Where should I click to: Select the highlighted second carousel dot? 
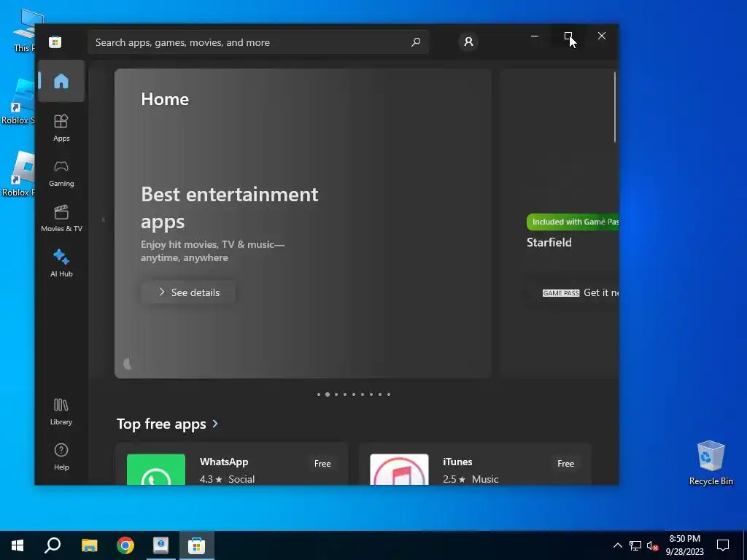coord(328,394)
